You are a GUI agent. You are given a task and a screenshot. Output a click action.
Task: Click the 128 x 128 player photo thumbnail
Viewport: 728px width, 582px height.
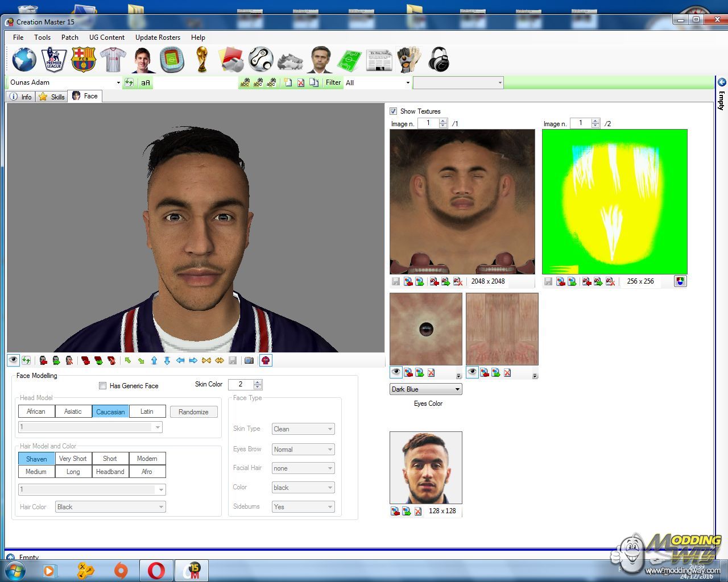click(x=426, y=468)
